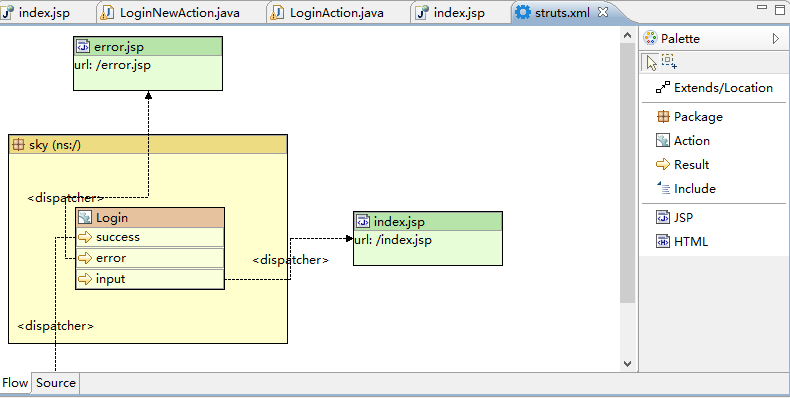Click the LoginNewAction.java tab file icon
Viewport: 790px width, 398px height.
coord(107,13)
